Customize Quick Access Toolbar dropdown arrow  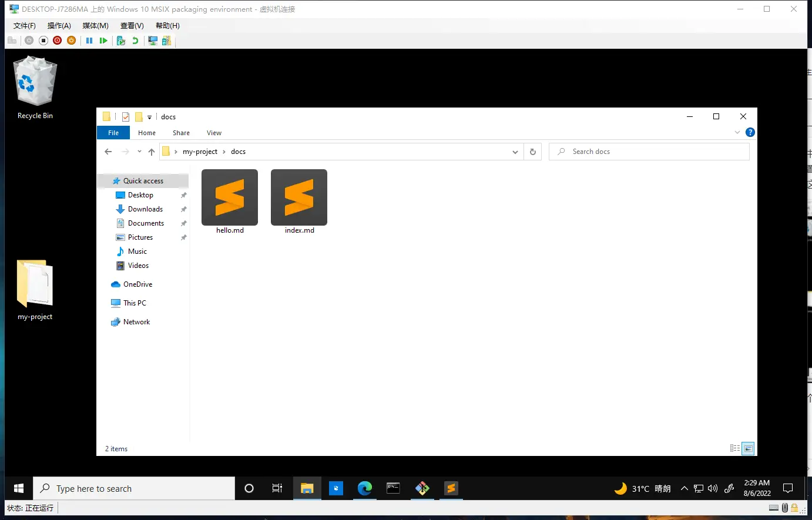click(149, 117)
